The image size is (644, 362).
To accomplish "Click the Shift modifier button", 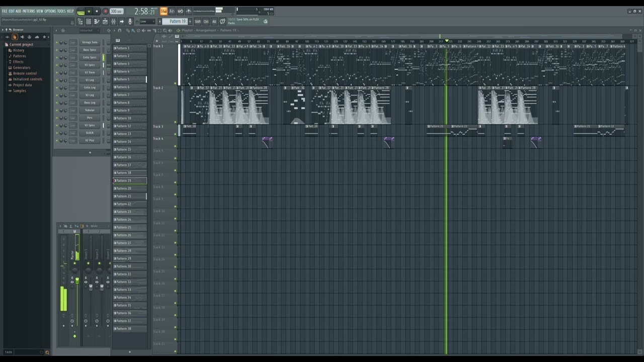I will pyautogui.click(x=198, y=22).
